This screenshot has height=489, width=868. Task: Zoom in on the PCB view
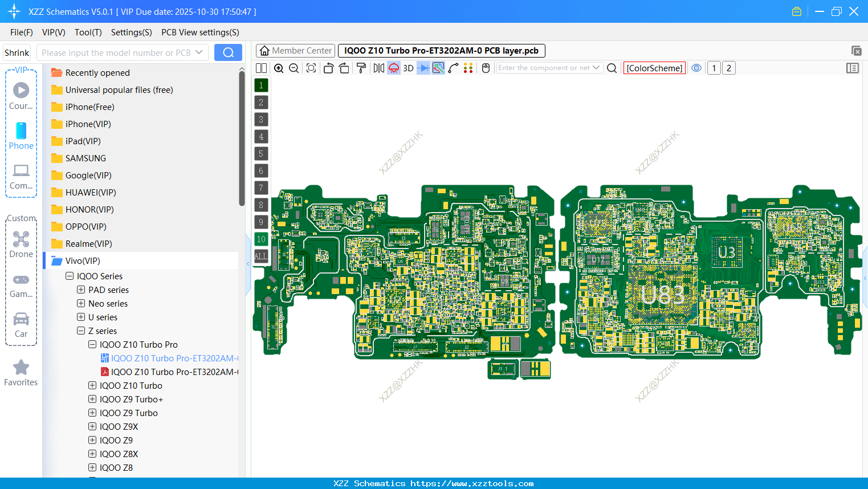(x=279, y=68)
